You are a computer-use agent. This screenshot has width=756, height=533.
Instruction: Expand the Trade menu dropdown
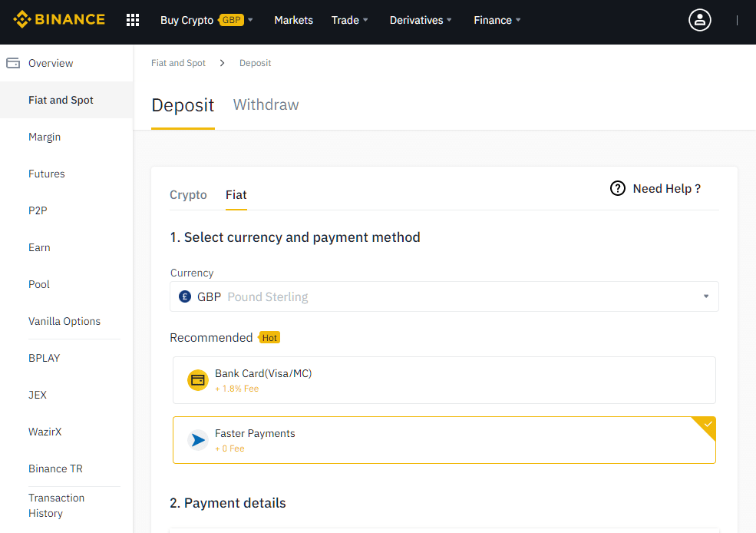pyautogui.click(x=365, y=20)
